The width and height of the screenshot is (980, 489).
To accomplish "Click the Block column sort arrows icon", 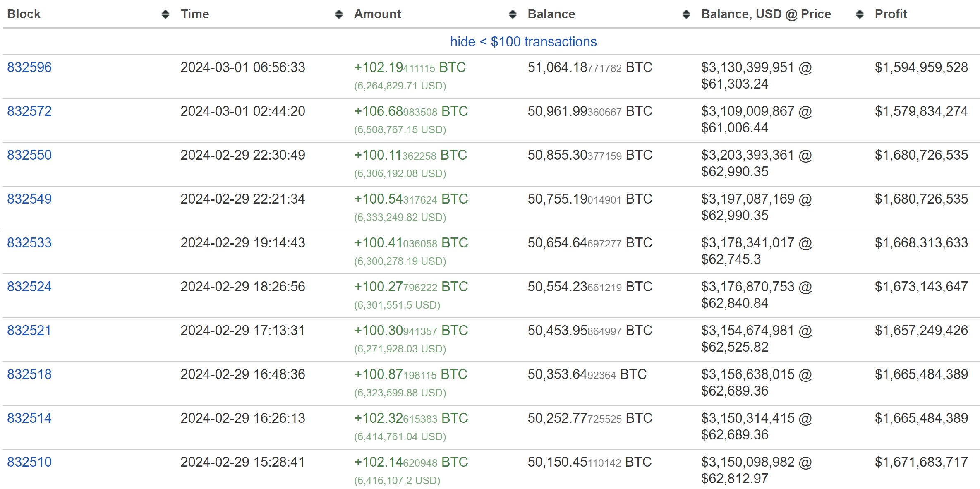I will click(x=165, y=14).
